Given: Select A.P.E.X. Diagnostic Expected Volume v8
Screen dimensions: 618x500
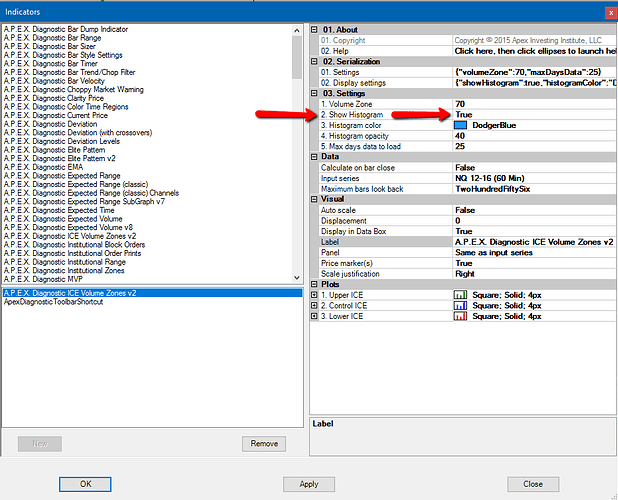Looking at the screenshot, I should click(68, 227).
